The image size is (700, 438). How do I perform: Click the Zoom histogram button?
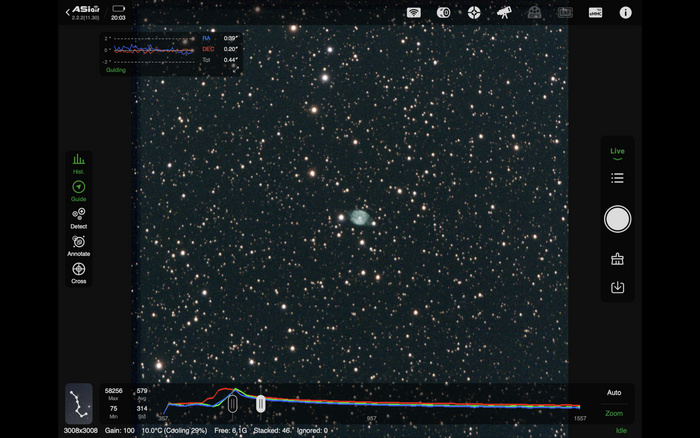tap(614, 413)
